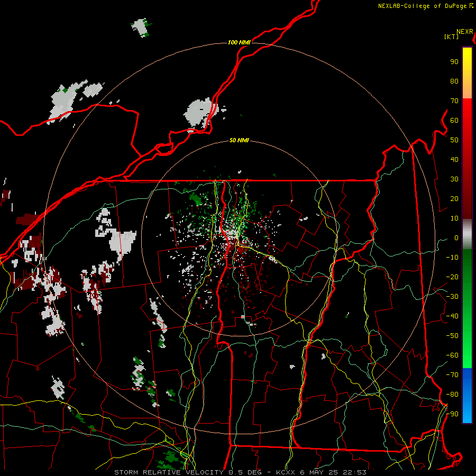Pick the -40 scale label
This screenshot has height=476, width=476.
452,316
